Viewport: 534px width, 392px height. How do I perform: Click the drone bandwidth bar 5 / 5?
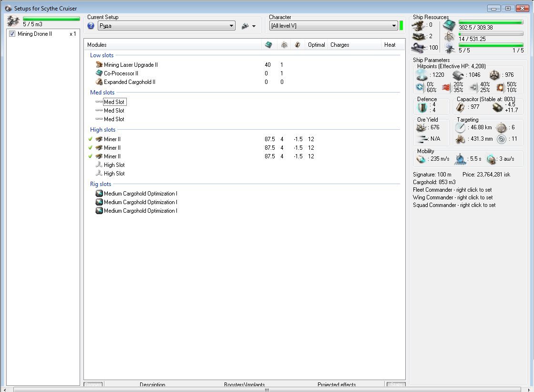click(491, 45)
